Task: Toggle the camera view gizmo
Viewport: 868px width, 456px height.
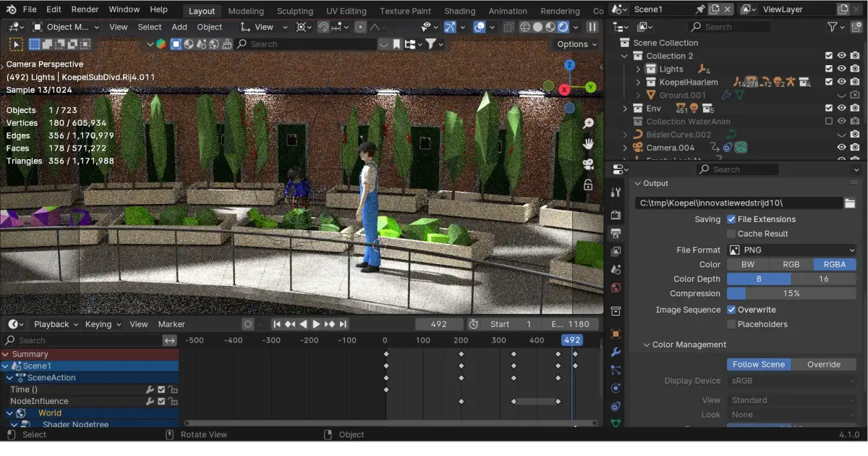Action: click(x=589, y=164)
